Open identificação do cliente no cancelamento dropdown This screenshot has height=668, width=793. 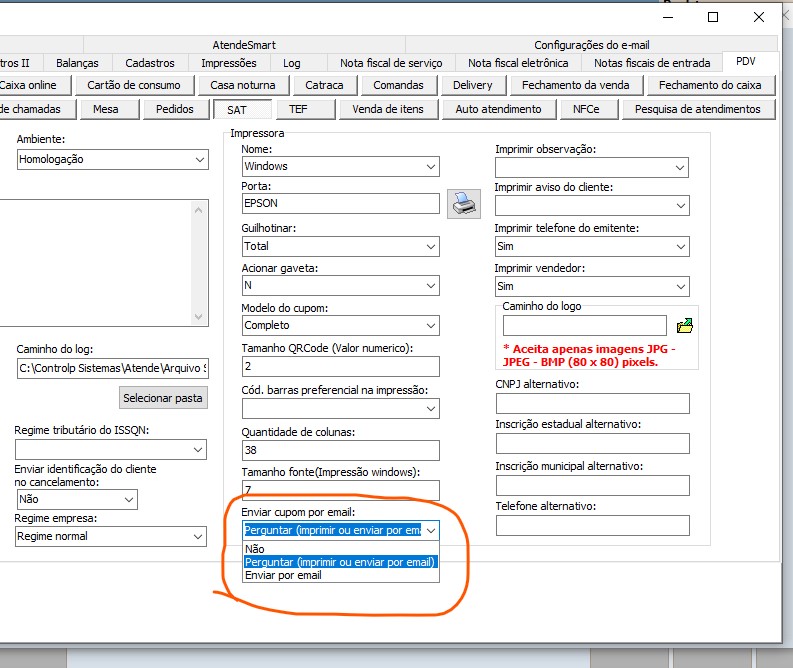point(77,500)
